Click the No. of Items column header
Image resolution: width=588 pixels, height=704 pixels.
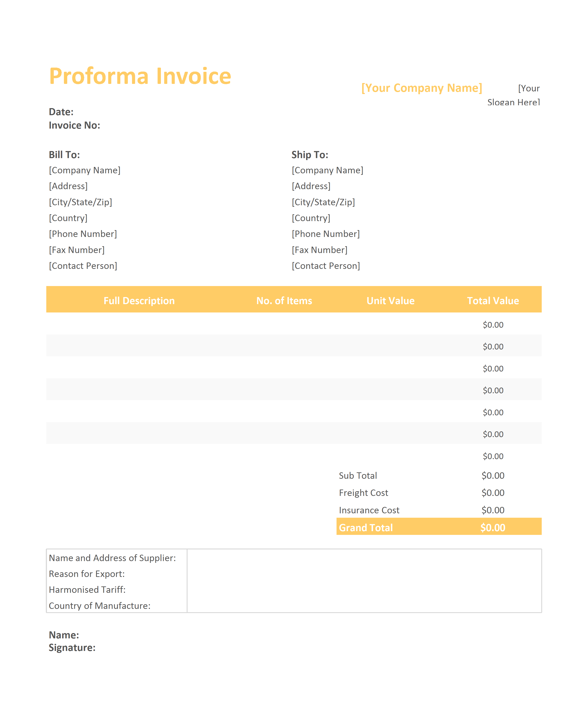tap(284, 301)
